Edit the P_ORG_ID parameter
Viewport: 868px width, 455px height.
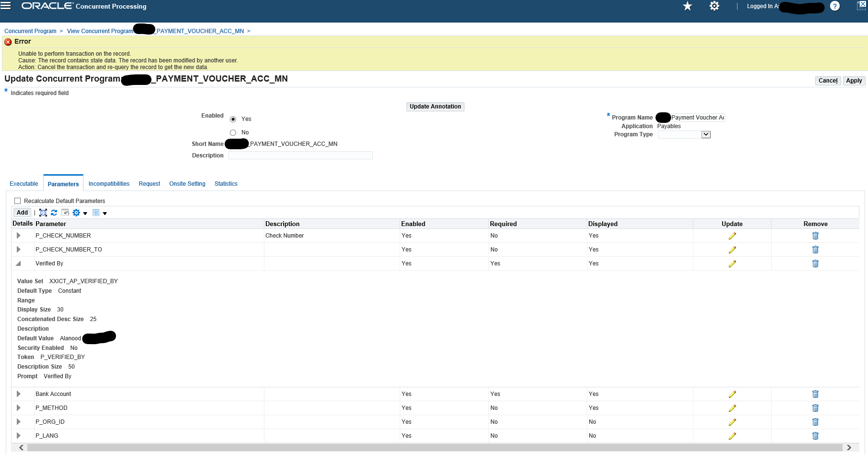(732, 422)
